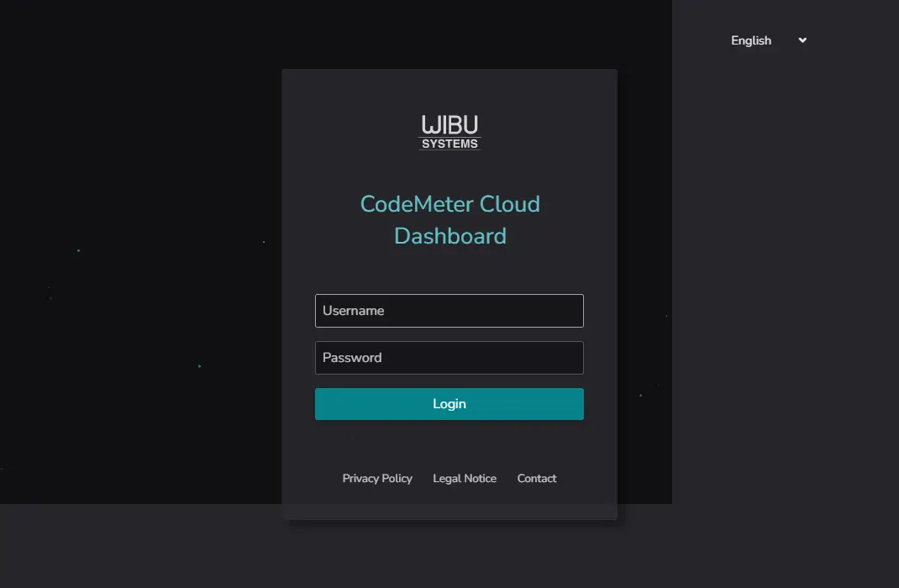Focus the Username input field

click(449, 311)
